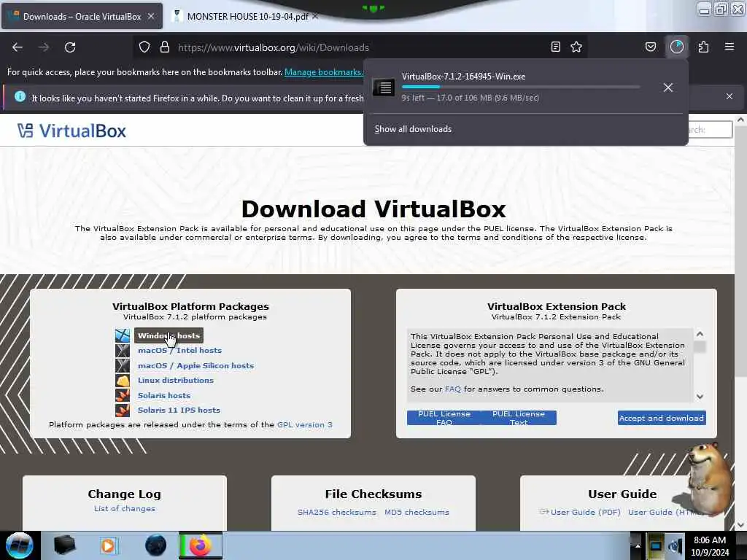Click the VirtualBox logo

[72, 131]
